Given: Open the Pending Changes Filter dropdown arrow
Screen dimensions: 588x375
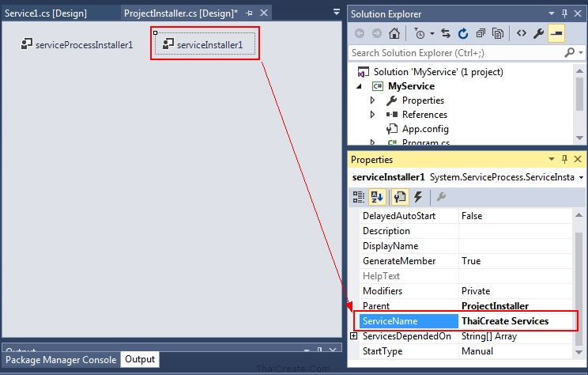Looking at the screenshot, I should (x=432, y=34).
